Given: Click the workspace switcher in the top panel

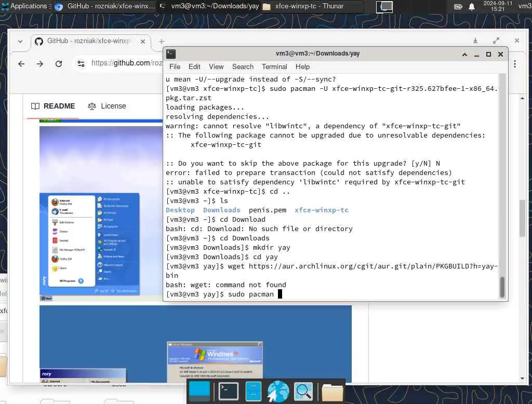Looking at the screenshot, I should click(384, 6).
